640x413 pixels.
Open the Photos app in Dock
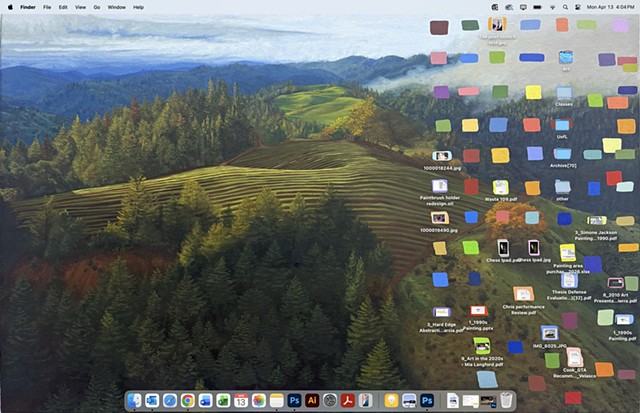pos(259,401)
